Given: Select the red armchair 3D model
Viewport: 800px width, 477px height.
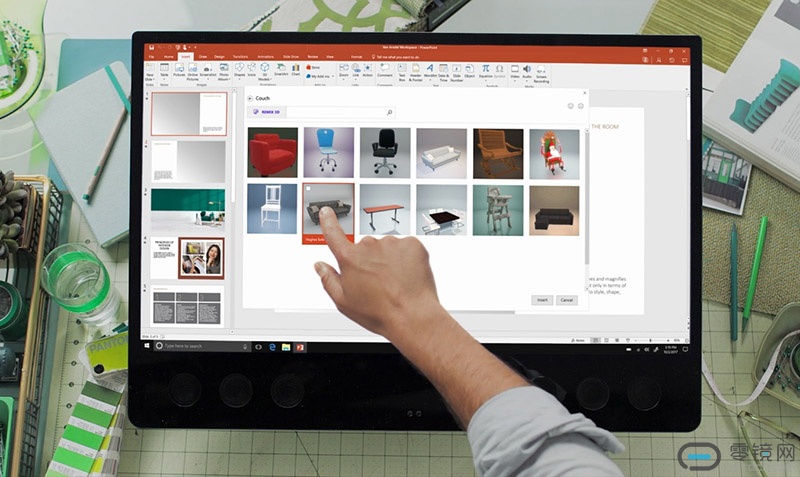Looking at the screenshot, I should [x=273, y=153].
